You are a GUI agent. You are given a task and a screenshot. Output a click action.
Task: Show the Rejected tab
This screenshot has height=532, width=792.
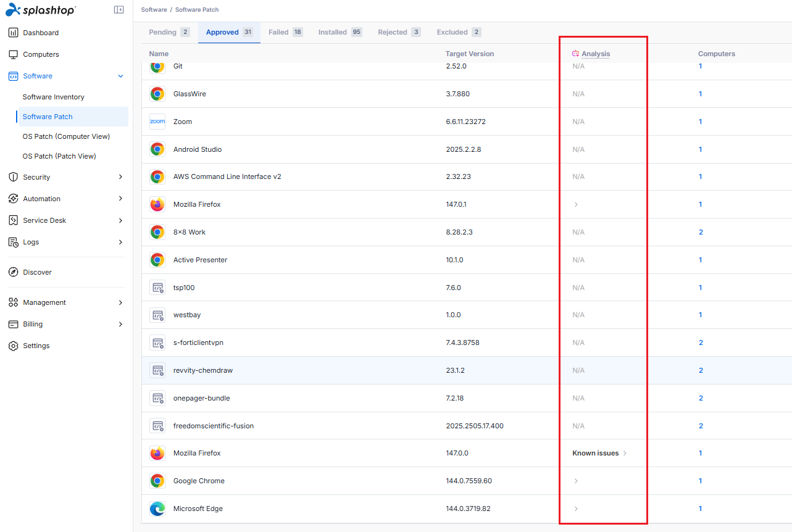pos(399,32)
